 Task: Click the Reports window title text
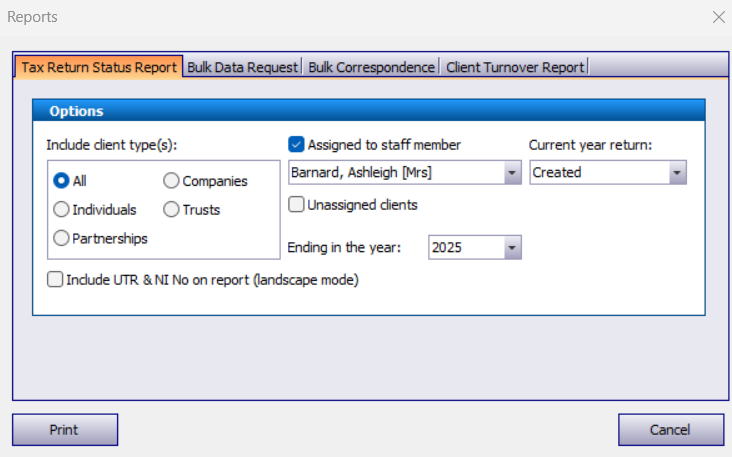click(x=32, y=17)
